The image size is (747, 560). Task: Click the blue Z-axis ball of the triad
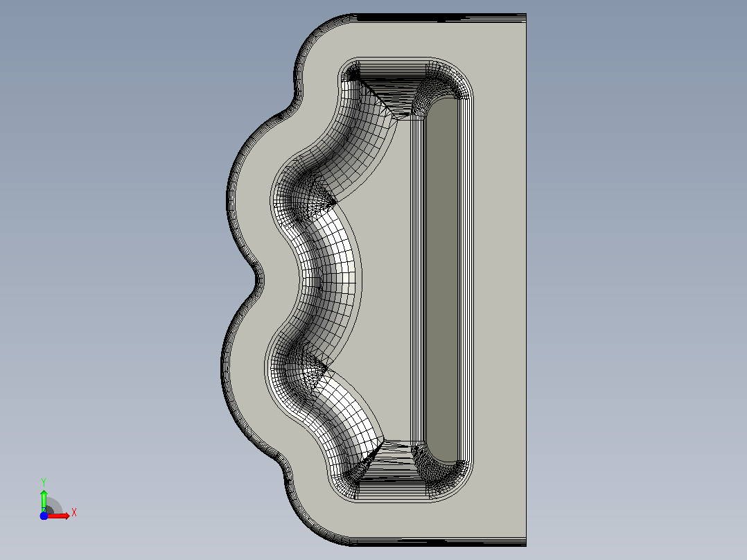pos(44,516)
